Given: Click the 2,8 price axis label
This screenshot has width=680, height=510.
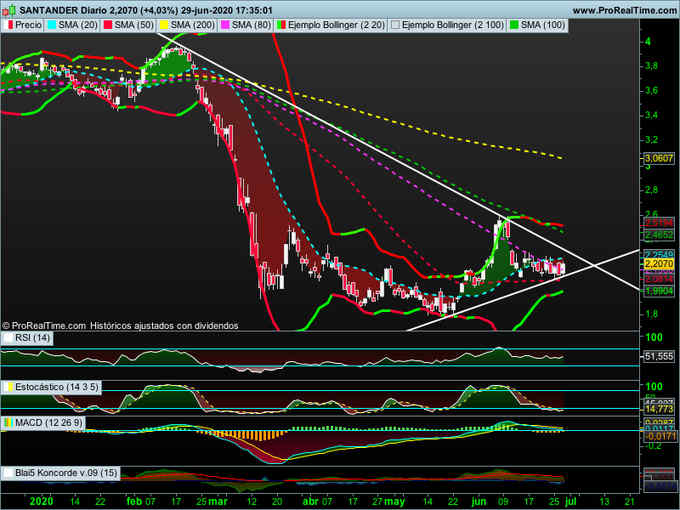Looking at the screenshot, I should 651,190.
